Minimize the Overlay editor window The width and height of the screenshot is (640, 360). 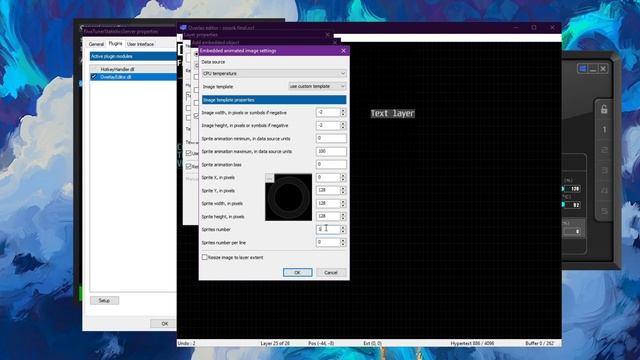[x=516, y=27]
